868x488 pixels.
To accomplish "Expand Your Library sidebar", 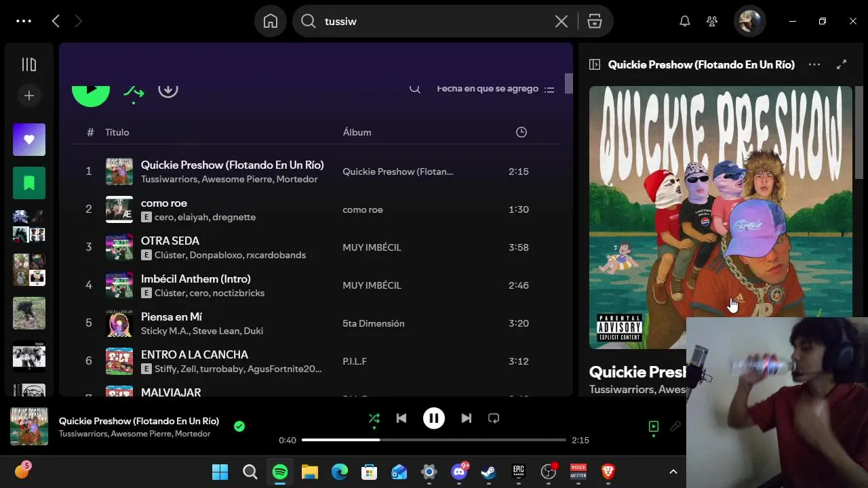I will point(29,64).
